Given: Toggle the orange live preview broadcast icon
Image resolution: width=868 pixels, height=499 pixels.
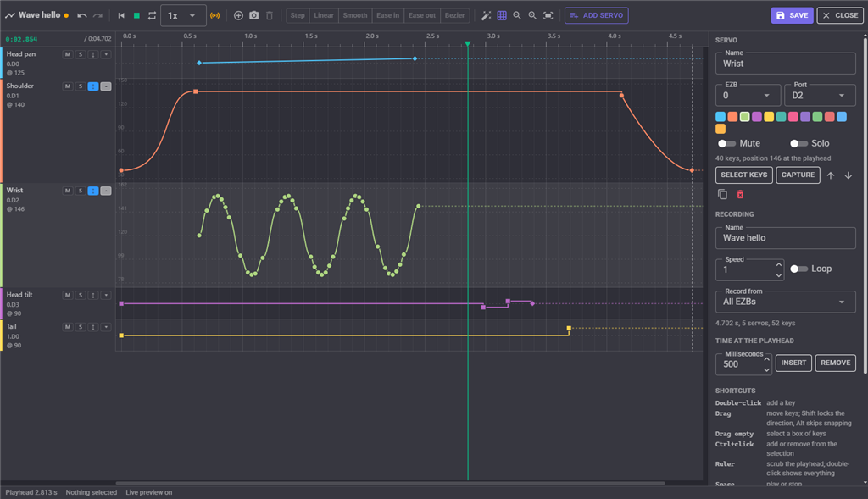Looking at the screenshot, I should coord(214,15).
